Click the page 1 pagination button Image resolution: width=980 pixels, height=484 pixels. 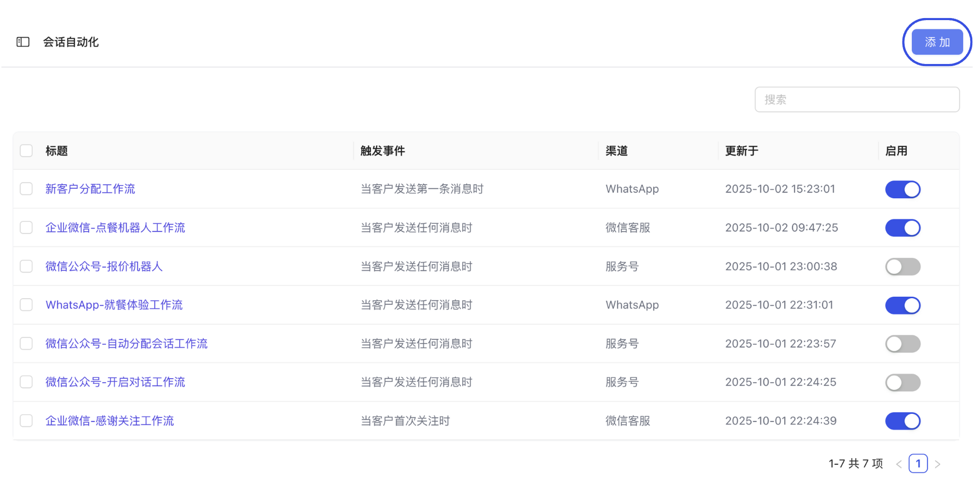point(918,463)
